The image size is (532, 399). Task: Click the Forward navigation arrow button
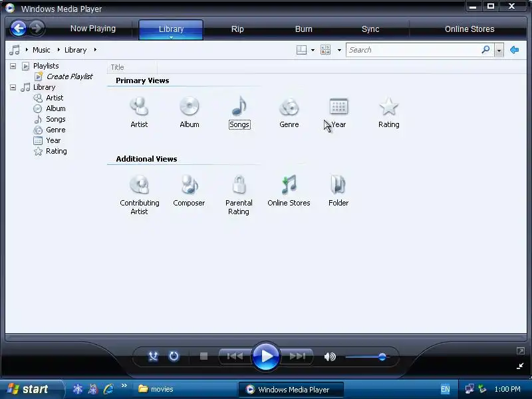[x=37, y=29]
